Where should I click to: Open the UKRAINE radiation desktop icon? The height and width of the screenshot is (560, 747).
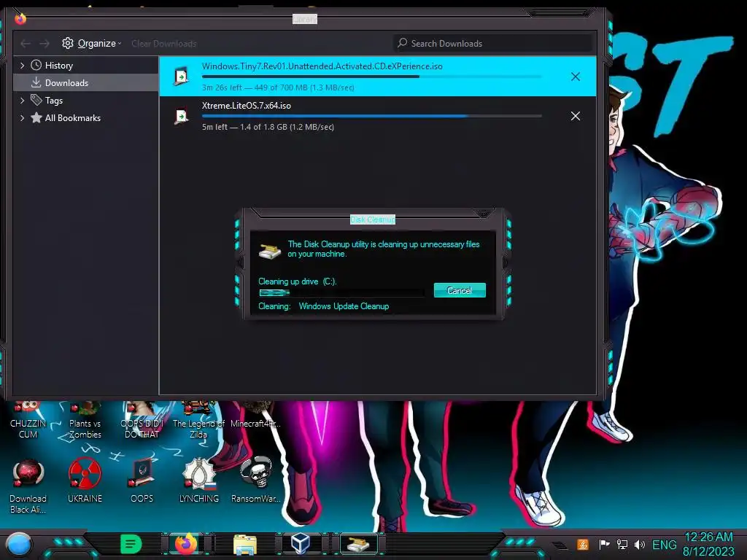[85, 481]
